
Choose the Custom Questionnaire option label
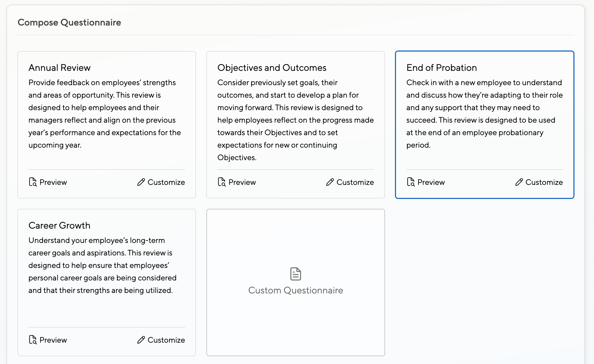point(295,290)
